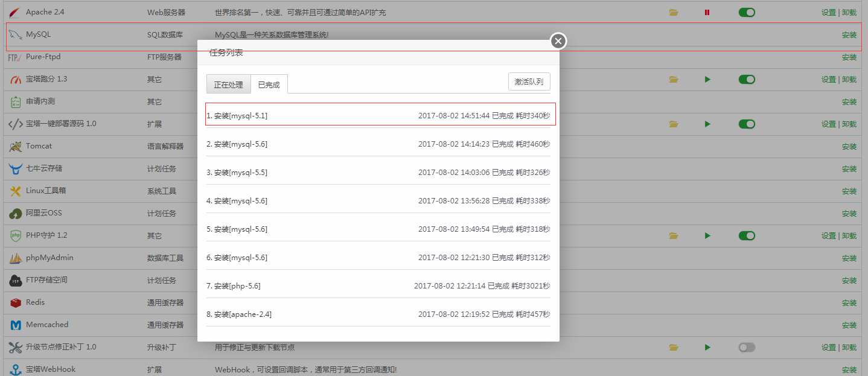Click the 申请内测 checklist icon
The height and width of the screenshot is (376, 868).
[x=15, y=101]
